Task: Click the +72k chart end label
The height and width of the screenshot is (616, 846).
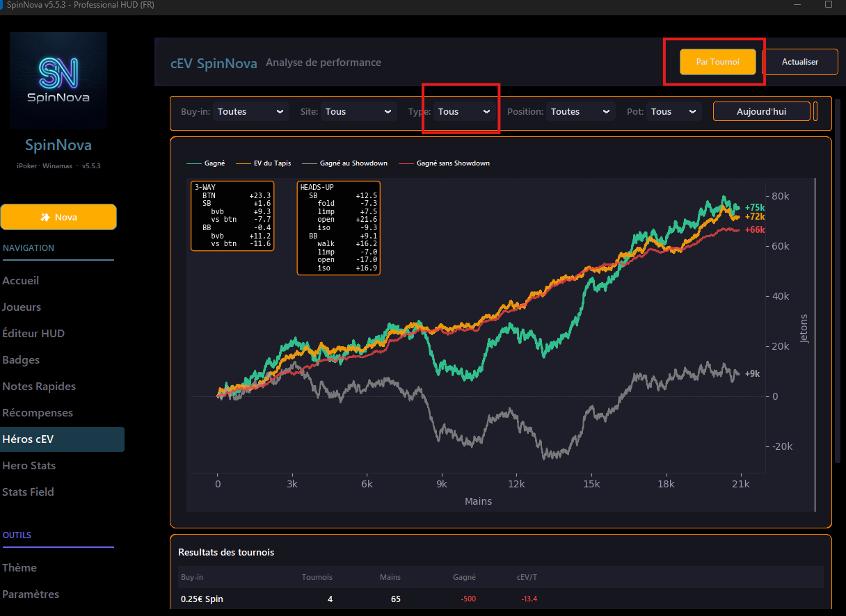Action: (755, 217)
